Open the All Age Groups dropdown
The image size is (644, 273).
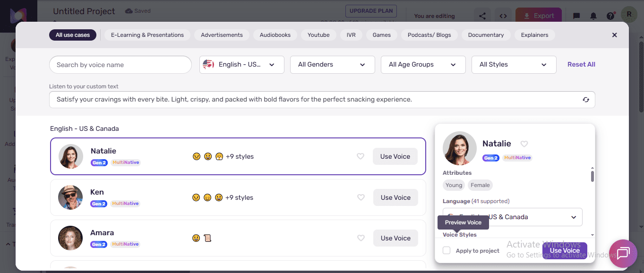point(423,65)
